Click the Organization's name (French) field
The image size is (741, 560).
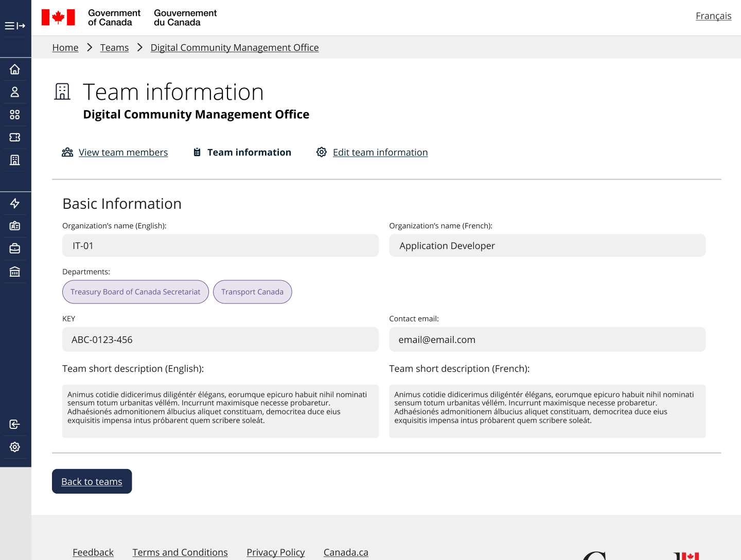pos(548,246)
